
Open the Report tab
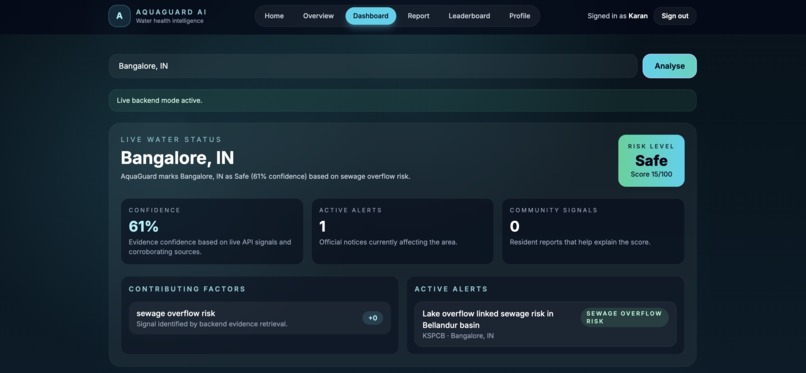pyautogui.click(x=418, y=16)
